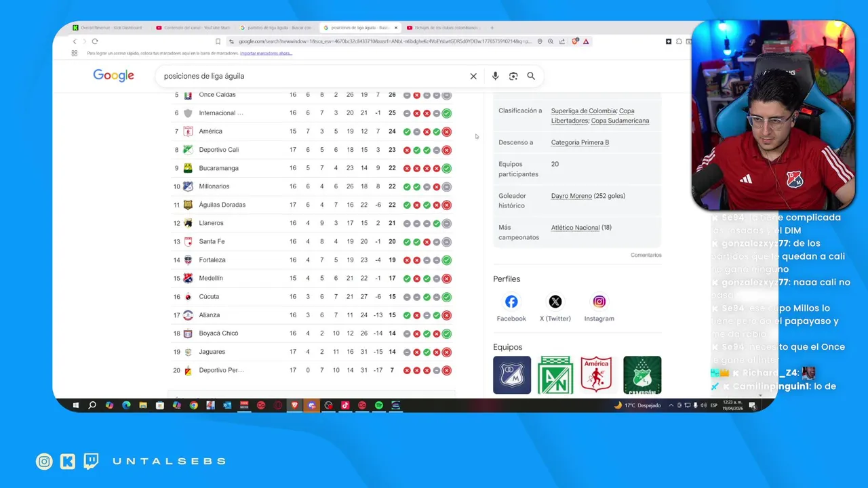The image size is (868, 488).
Task: Open Brave browser in the taskbar
Action: (294, 405)
